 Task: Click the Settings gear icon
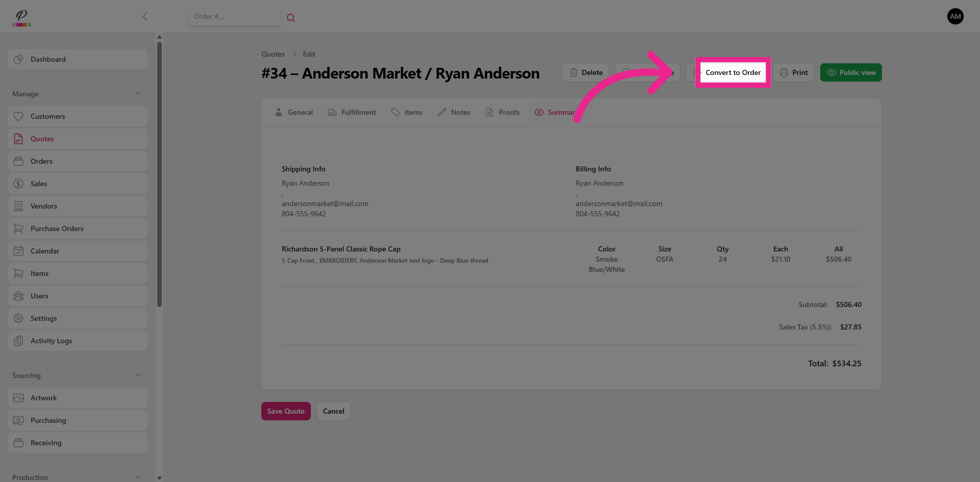18,318
